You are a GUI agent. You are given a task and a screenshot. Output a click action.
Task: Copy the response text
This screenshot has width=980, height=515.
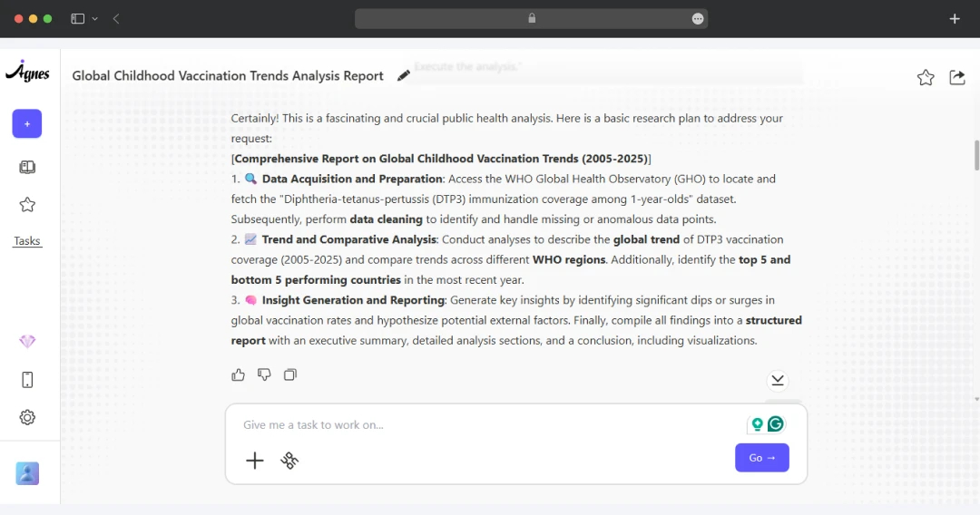click(x=290, y=374)
